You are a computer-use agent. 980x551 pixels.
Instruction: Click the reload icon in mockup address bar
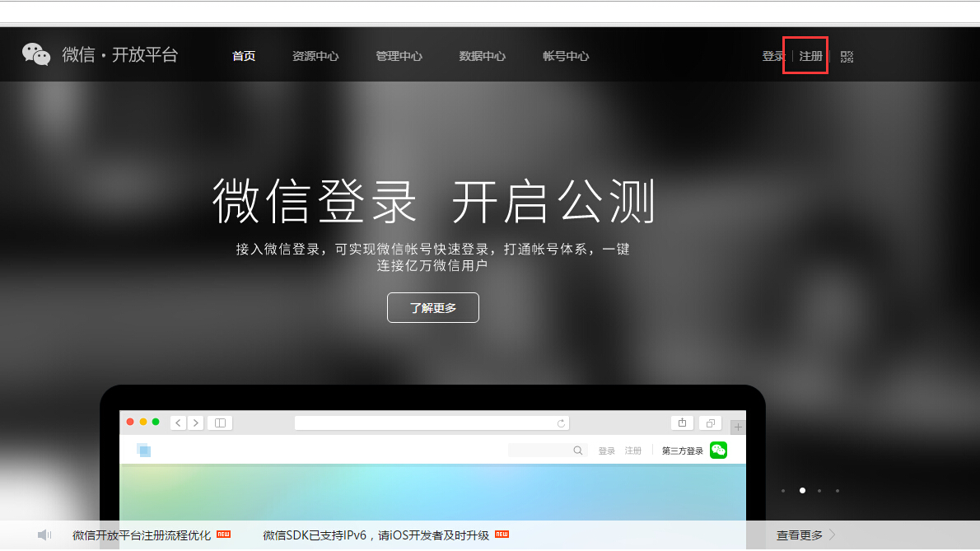pyautogui.click(x=562, y=423)
